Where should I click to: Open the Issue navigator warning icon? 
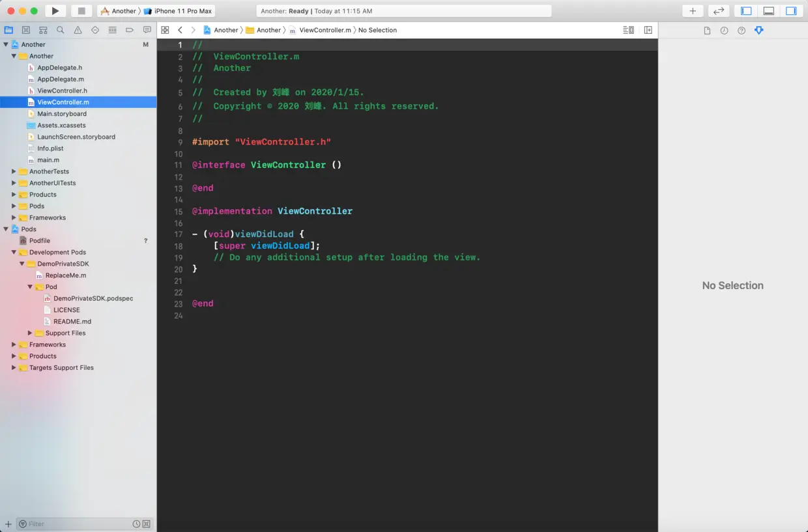[78, 30]
